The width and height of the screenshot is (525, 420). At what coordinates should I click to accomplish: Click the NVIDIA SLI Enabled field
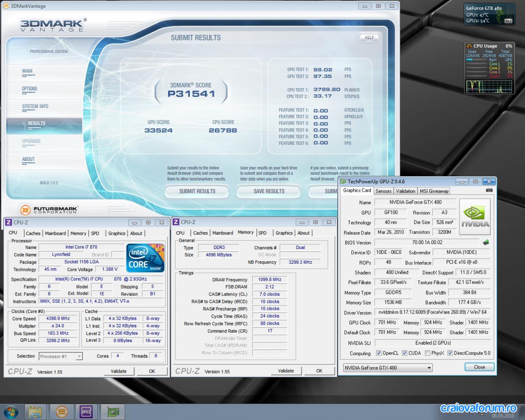click(x=432, y=343)
